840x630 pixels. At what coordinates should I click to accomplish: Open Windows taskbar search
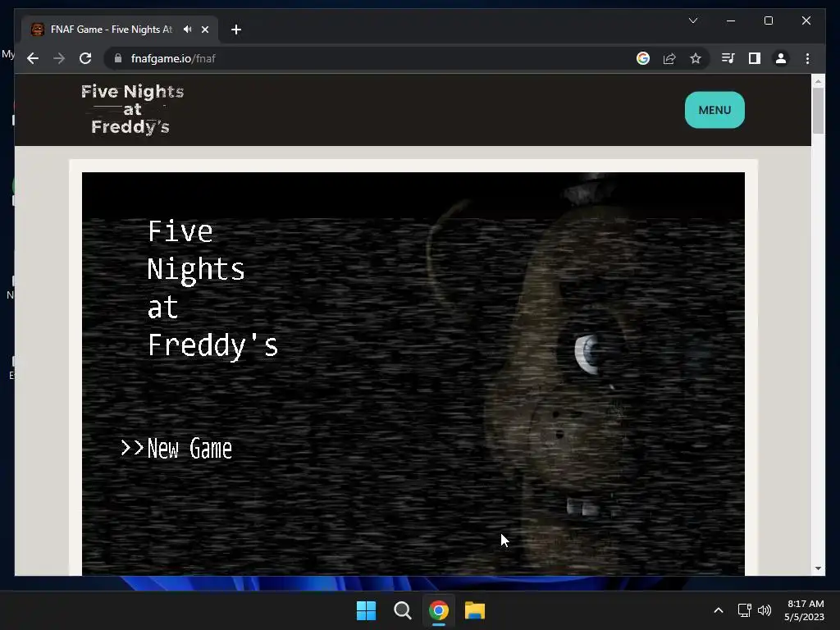pos(402,610)
